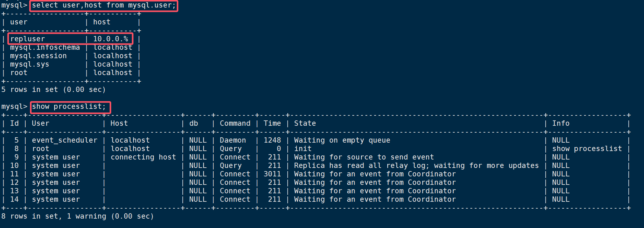Click the 'root' entry in user table

pos(19,73)
